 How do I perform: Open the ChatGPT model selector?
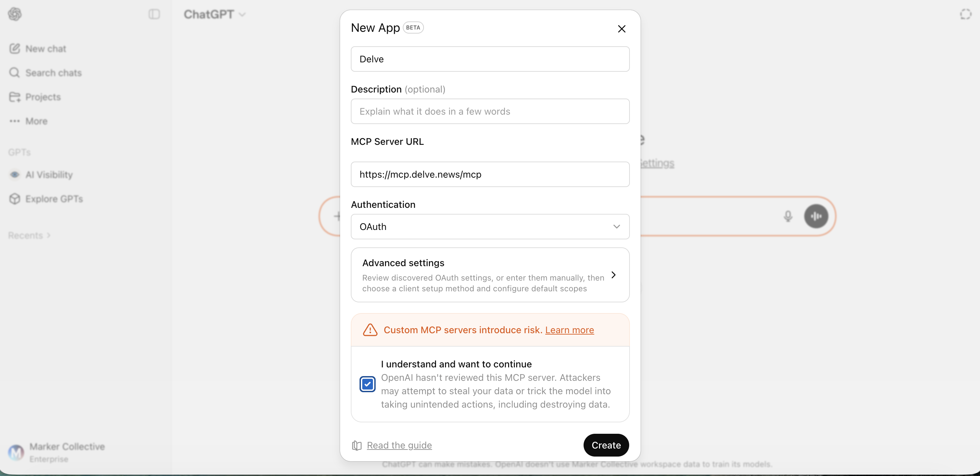pos(215,14)
